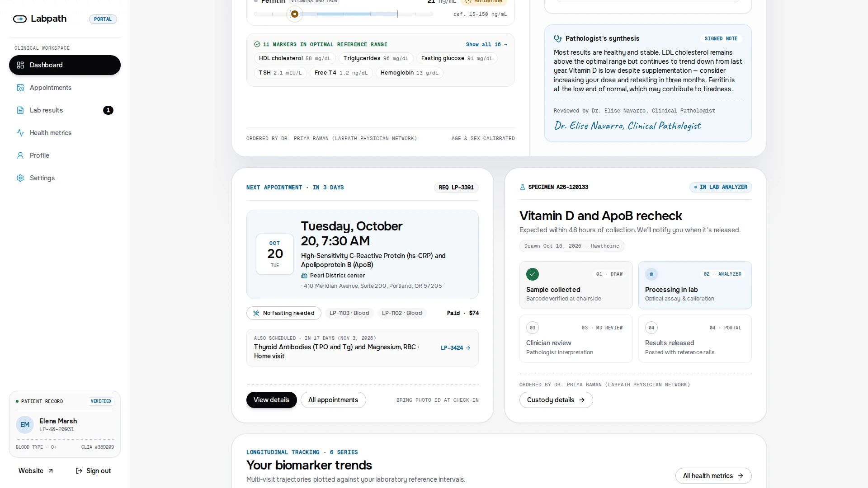Follow the LP-3424 appointment link
Image resolution: width=868 pixels, height=488 pixels.
(x=456, y=348)
